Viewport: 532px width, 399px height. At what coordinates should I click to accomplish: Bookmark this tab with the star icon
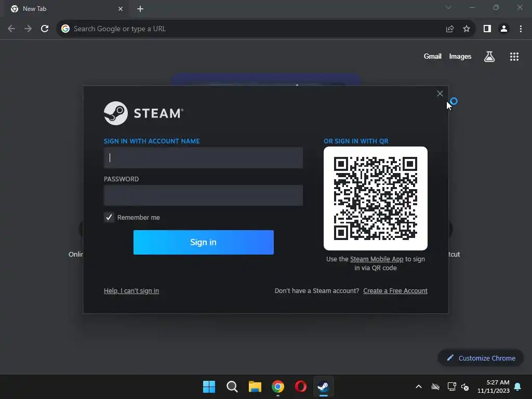click(467, 29)
